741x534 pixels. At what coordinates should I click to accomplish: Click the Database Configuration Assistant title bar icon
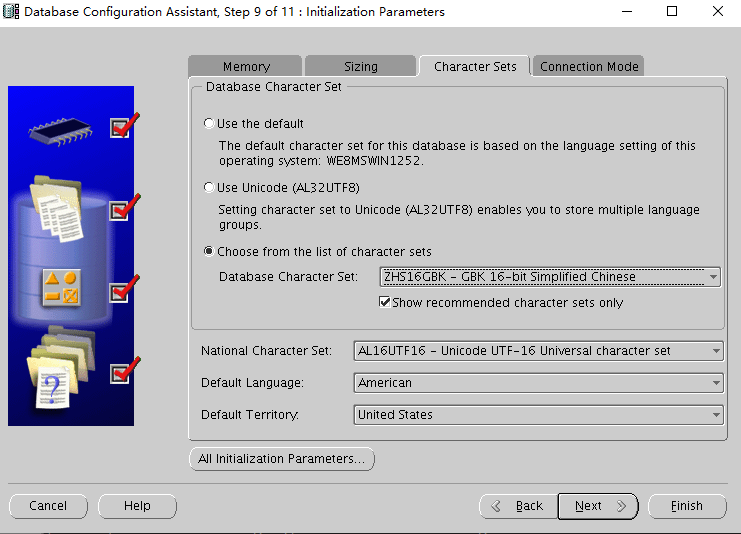(x=11, y=11)
